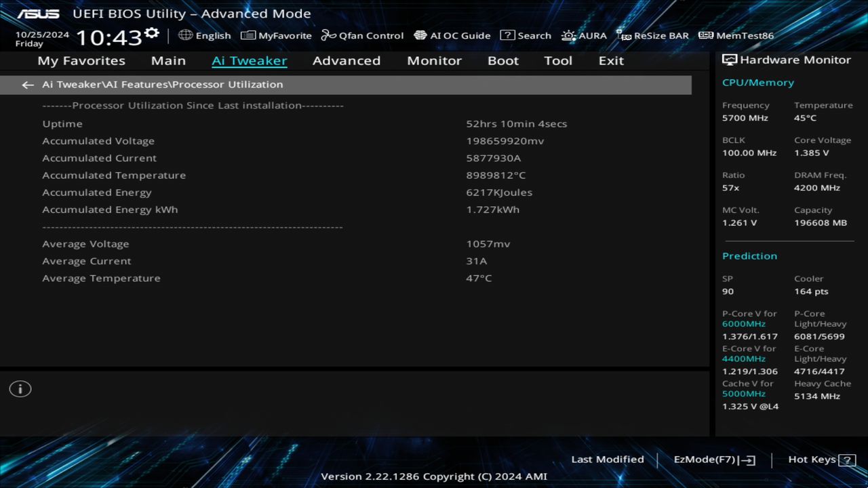Switch to the Monitor tab

coord(434,60)
